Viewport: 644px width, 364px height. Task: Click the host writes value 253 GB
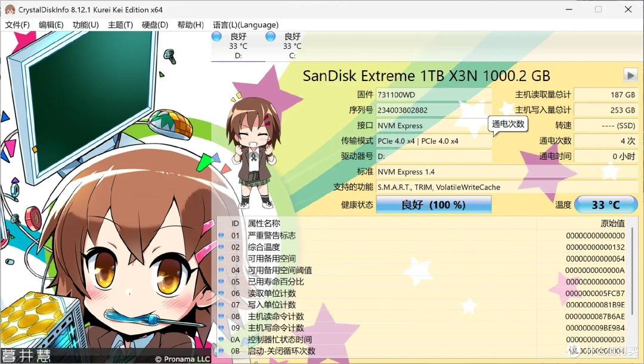(606, 110)
